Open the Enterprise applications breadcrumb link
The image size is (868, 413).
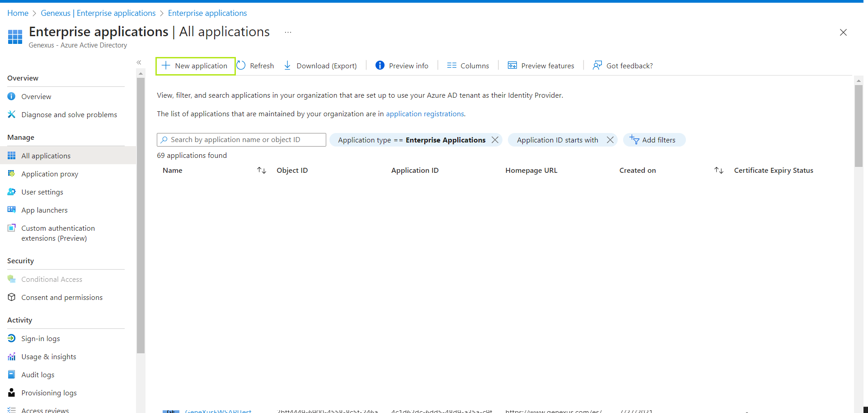(x=207, y=13)
